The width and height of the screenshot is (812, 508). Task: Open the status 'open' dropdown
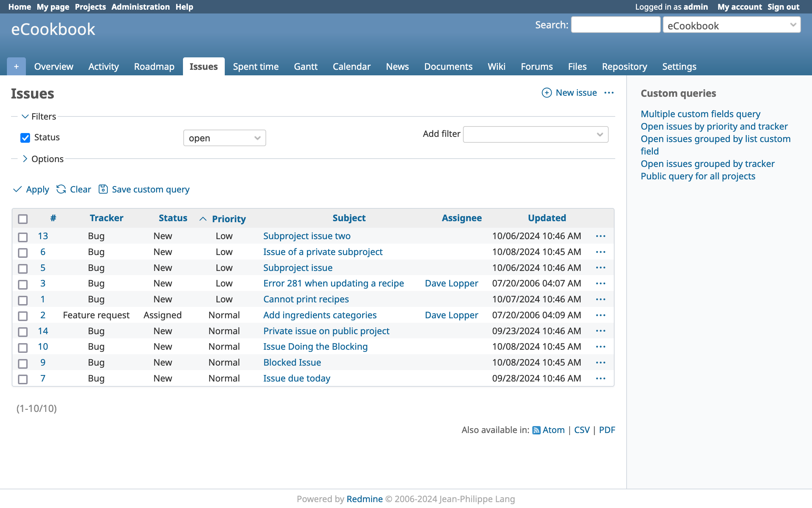click(x=224, y=138)
